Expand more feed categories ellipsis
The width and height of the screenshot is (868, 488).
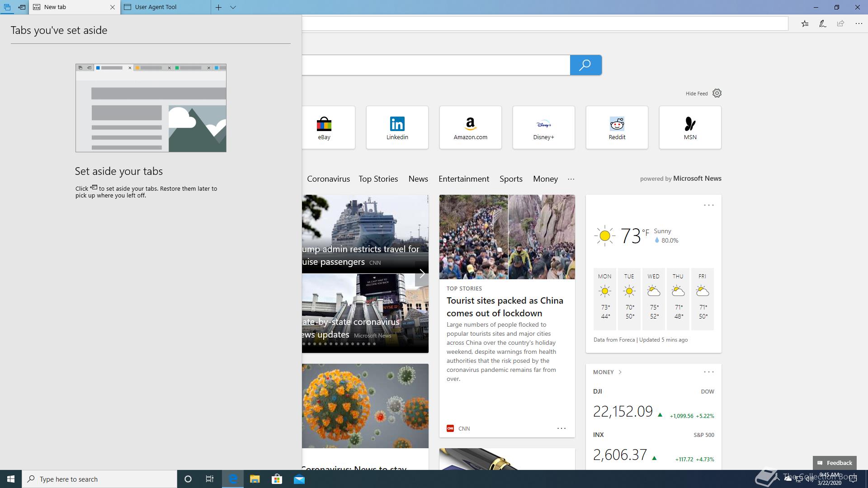[571, 179]
